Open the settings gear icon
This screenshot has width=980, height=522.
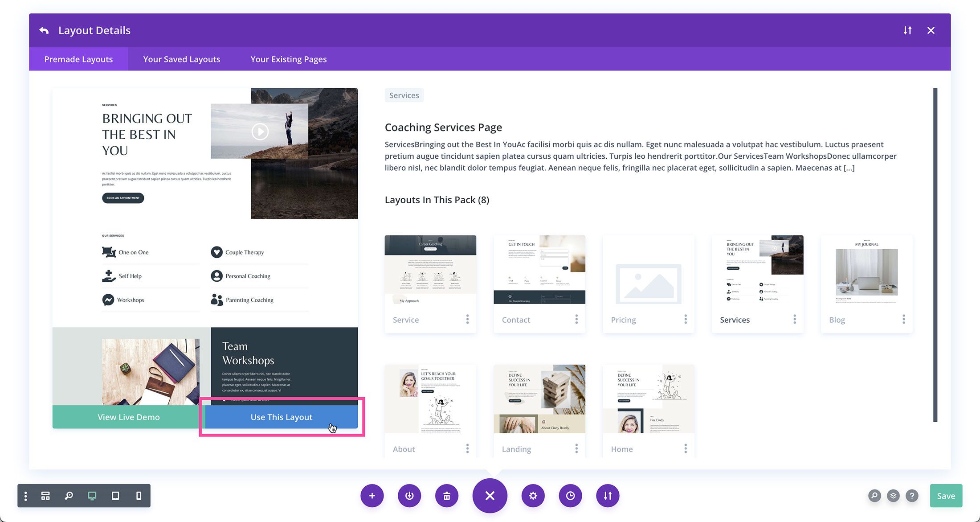coord(532,495)
